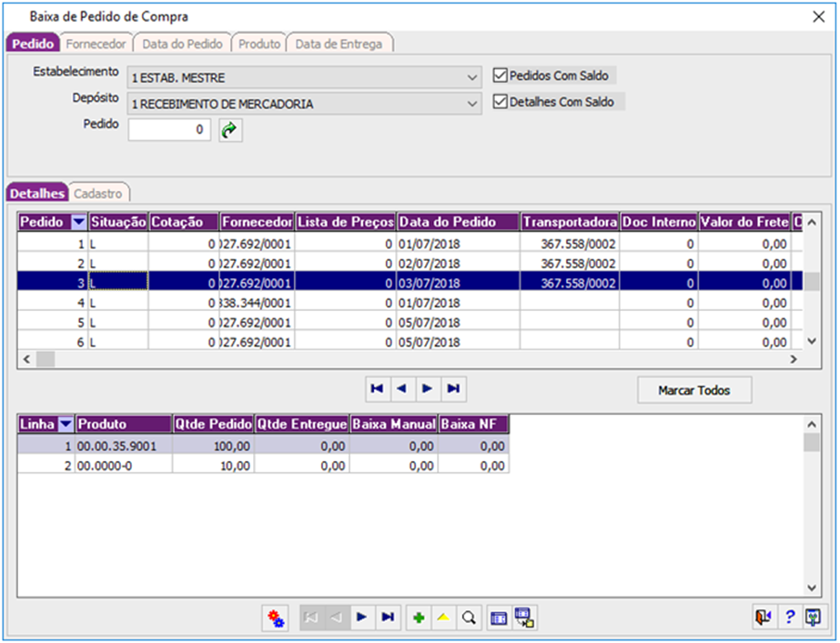
Task: Click Situação column header
Action: pos(118,222)
